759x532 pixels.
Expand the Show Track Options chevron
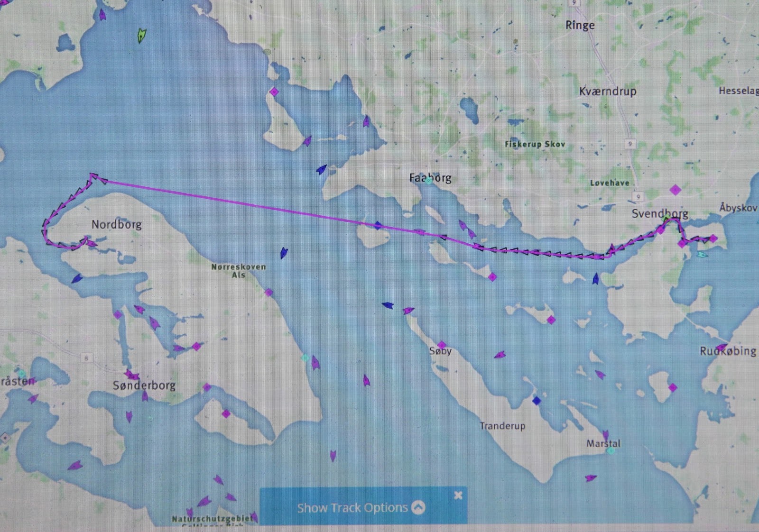point(418,507)
